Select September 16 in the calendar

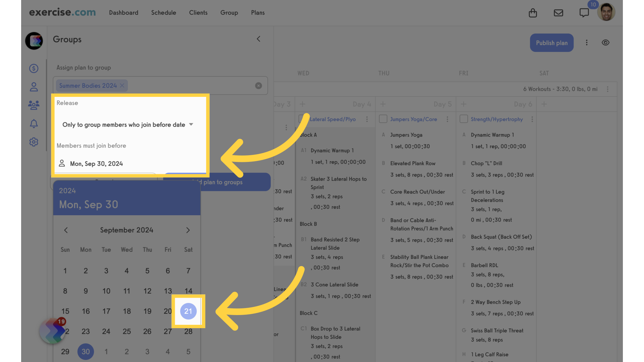[86, 311]
